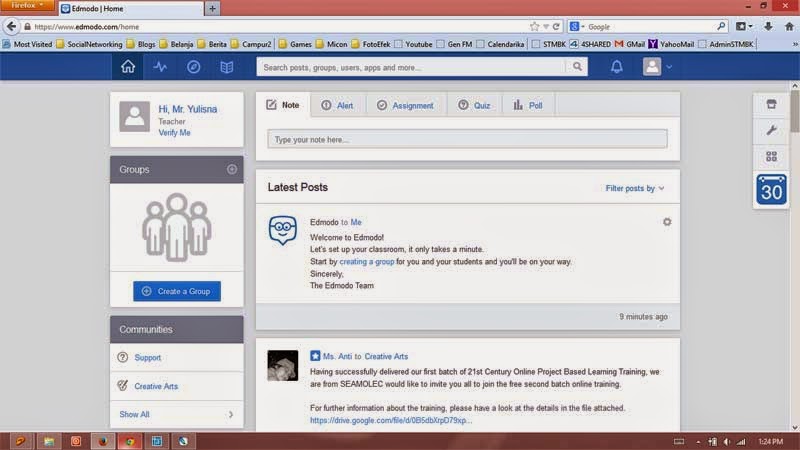This screenshot has height=450, width=800.
Task: Click Firefox icon in the taskbar
Action: click(103, 441)
